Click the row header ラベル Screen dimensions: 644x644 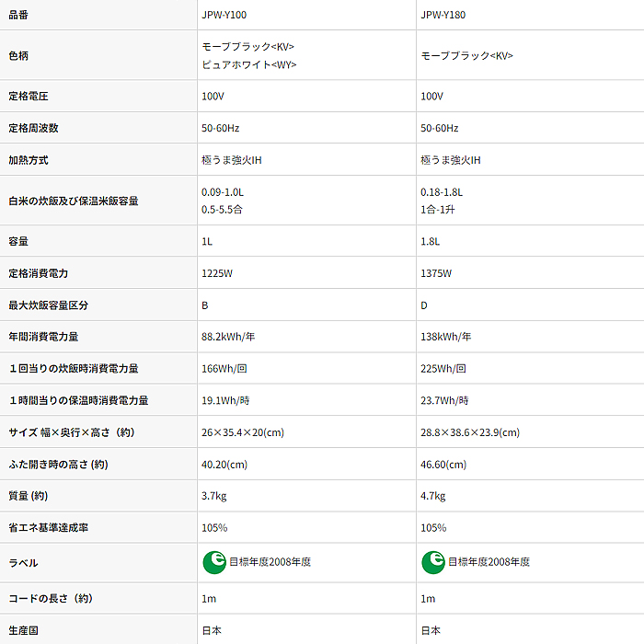tap(23, 563)
